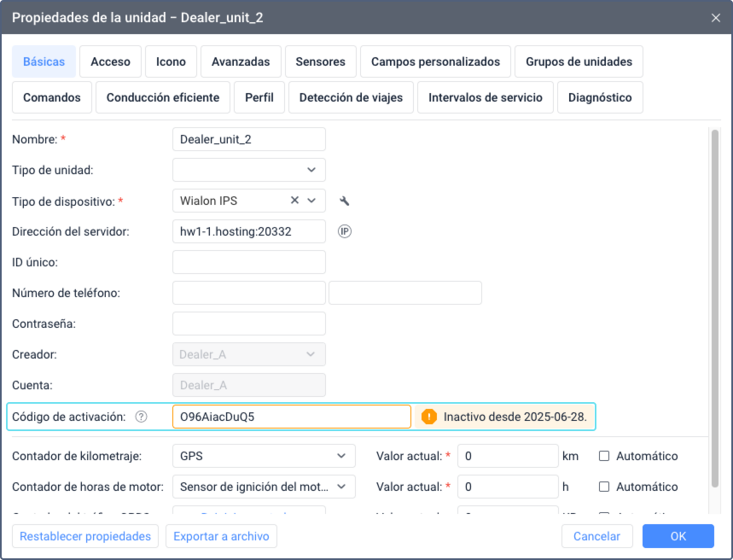
Task: Open the Conducción eficiente tab
Action: coord(163,97)
